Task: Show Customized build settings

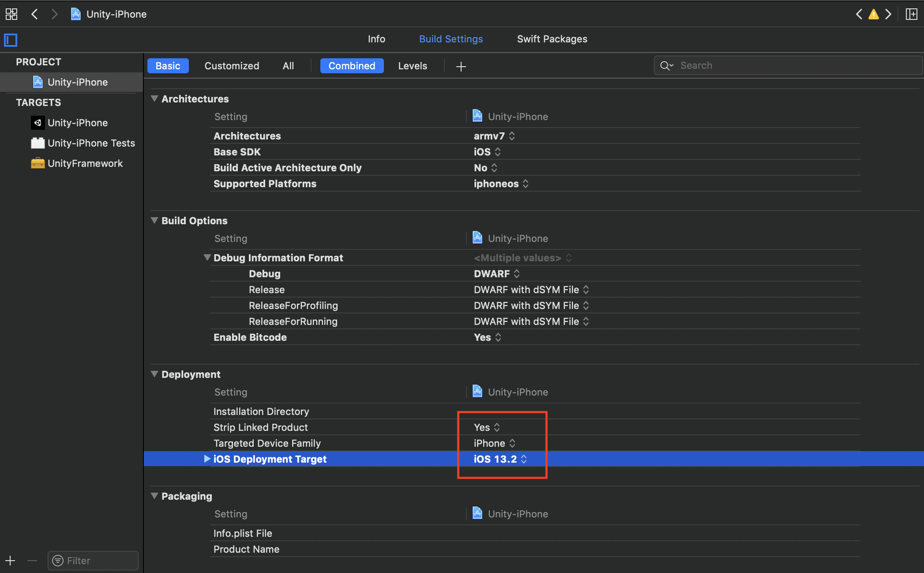Action: click(232, 66)
